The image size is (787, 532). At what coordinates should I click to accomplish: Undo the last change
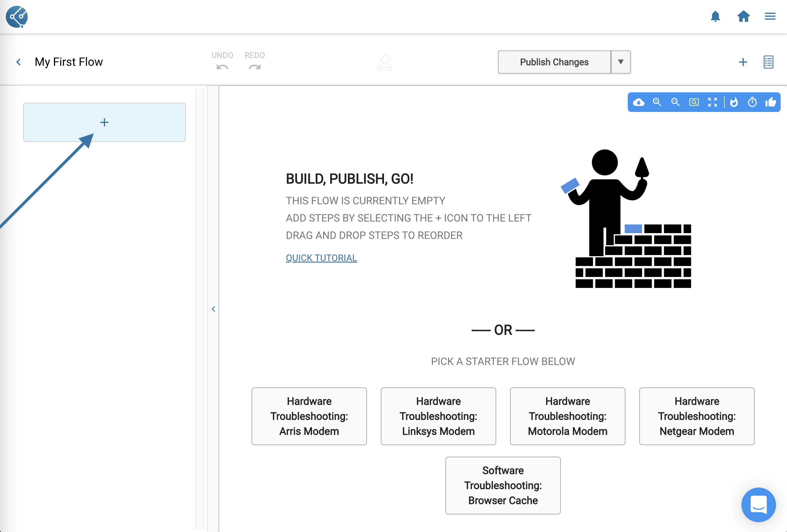[x=222, y=61]
